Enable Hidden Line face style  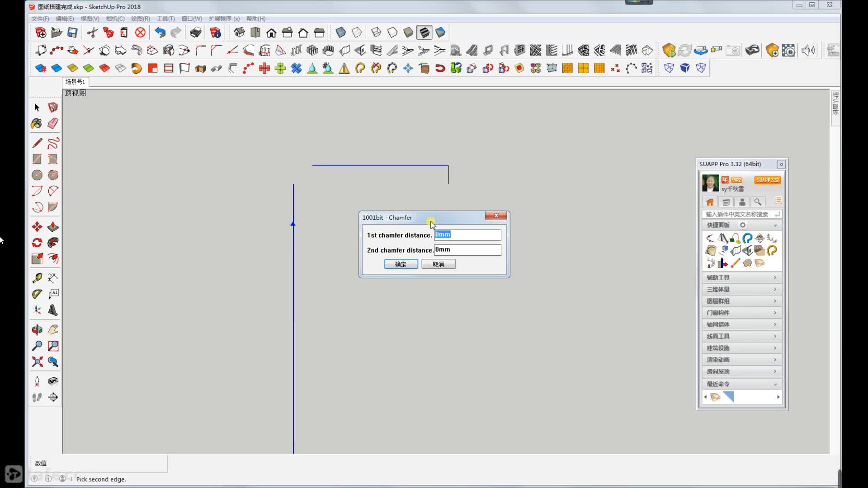tap(392, 33)
